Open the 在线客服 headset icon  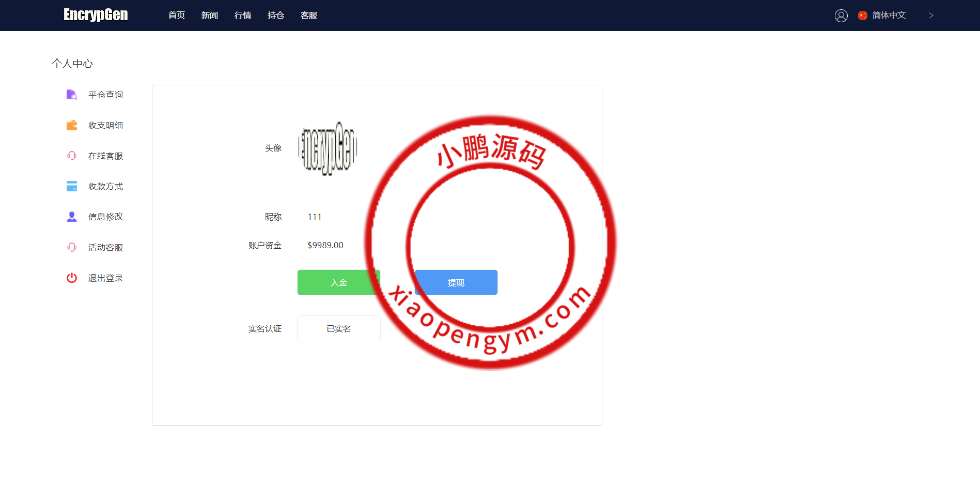pyautogui.click(x=71, y=156)
